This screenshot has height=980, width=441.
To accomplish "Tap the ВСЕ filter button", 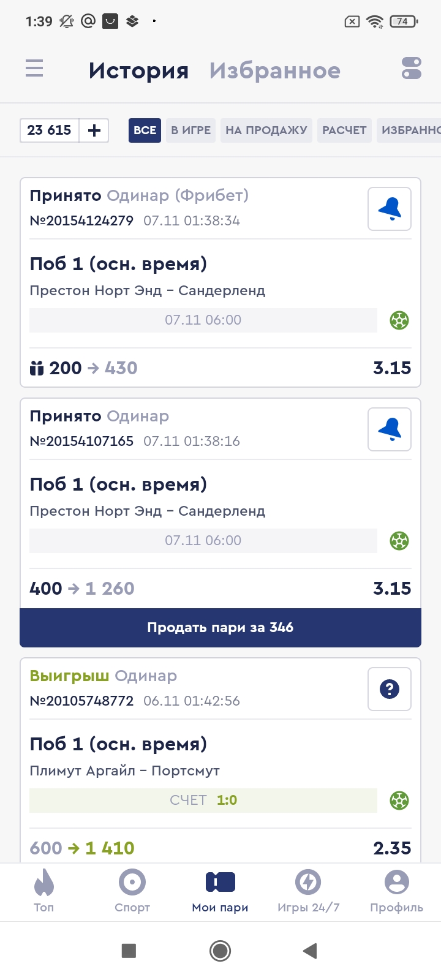I will pos(145,130).
